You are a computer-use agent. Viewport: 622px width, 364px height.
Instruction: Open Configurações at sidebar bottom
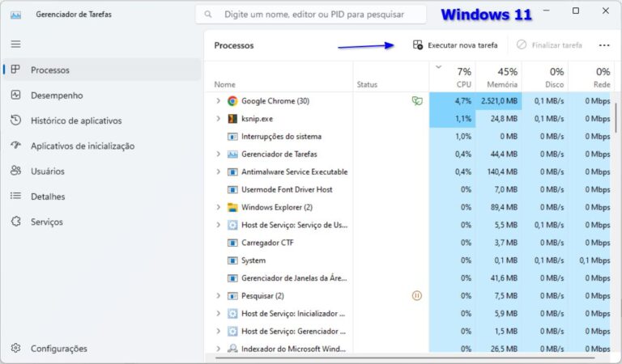click(102, 349)
